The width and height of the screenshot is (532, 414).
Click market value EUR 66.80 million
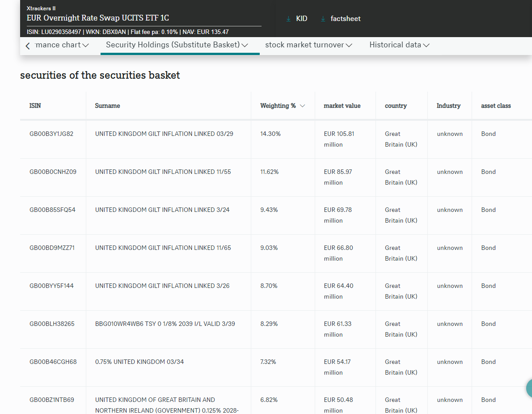(x=338, y=253)
